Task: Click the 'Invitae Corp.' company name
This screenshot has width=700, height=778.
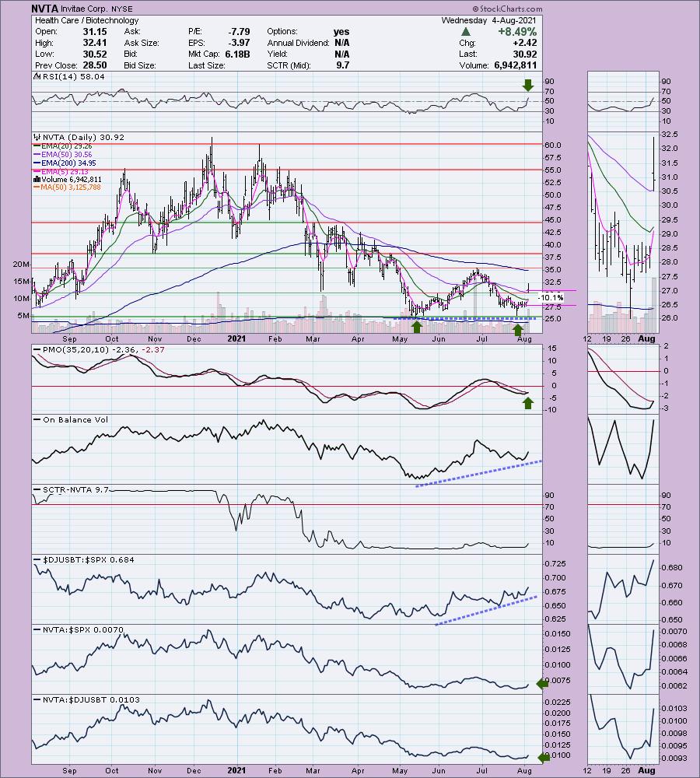Action: [x=84, y=9]
